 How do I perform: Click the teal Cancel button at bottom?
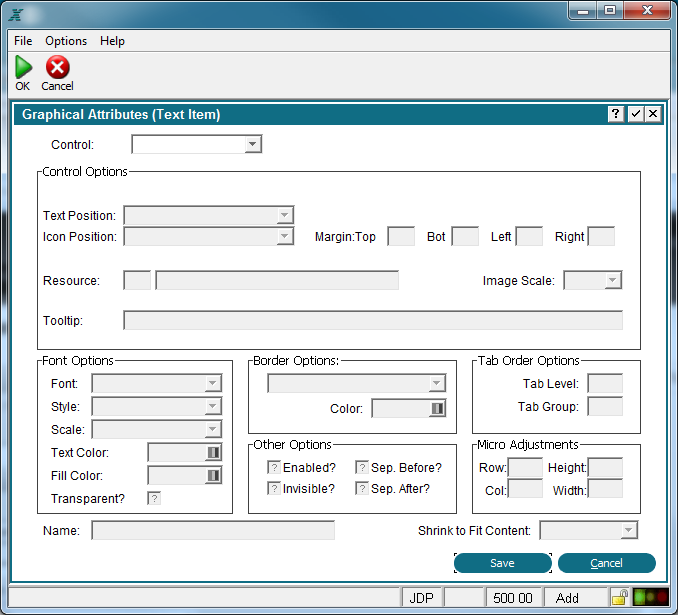tap(607, 563)
